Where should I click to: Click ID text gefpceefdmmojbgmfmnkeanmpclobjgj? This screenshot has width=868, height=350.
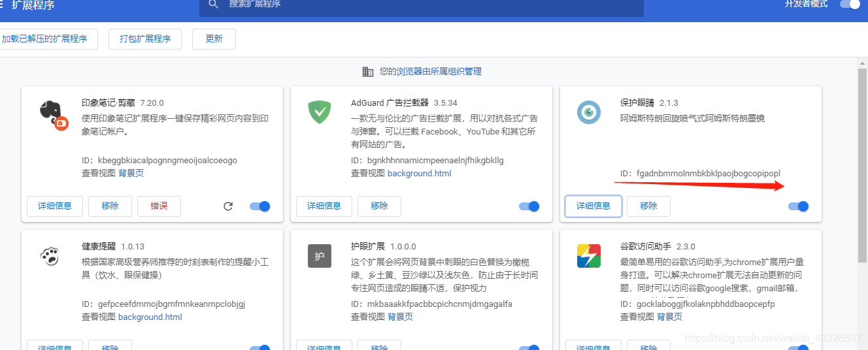(x=172, y=304)
